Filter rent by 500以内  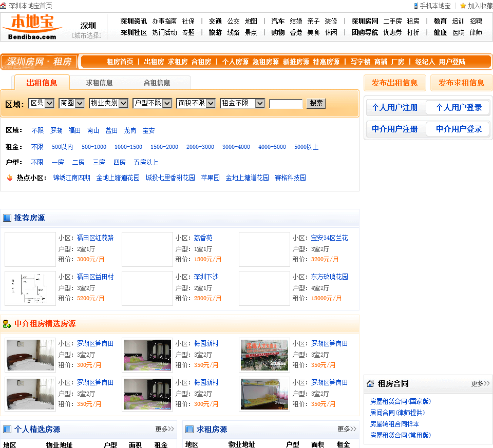tap(62, 147)
